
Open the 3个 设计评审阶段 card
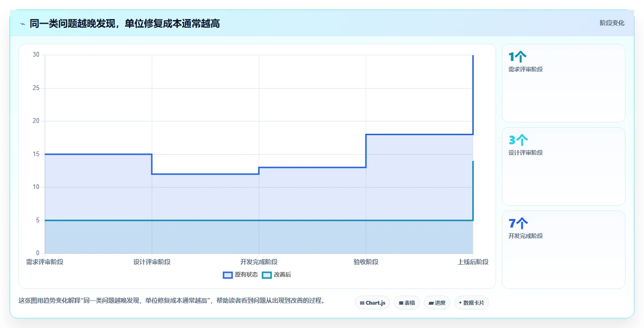(563, 166)
